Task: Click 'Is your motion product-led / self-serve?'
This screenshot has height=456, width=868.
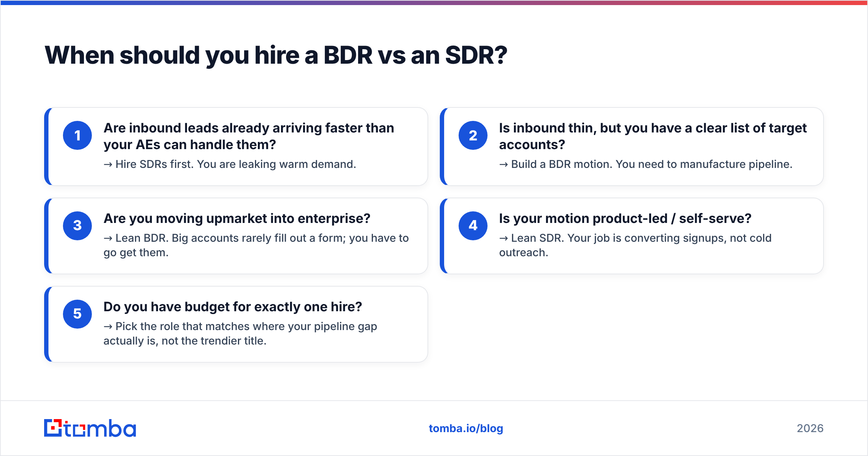Action: 625,219
